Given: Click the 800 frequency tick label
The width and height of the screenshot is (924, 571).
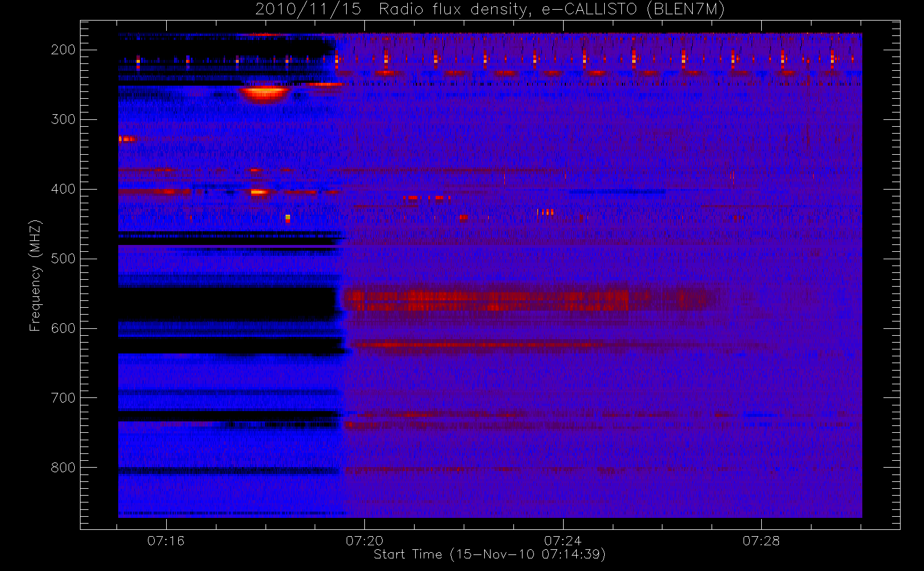Looking at the screenshot, I should (63, 468).
